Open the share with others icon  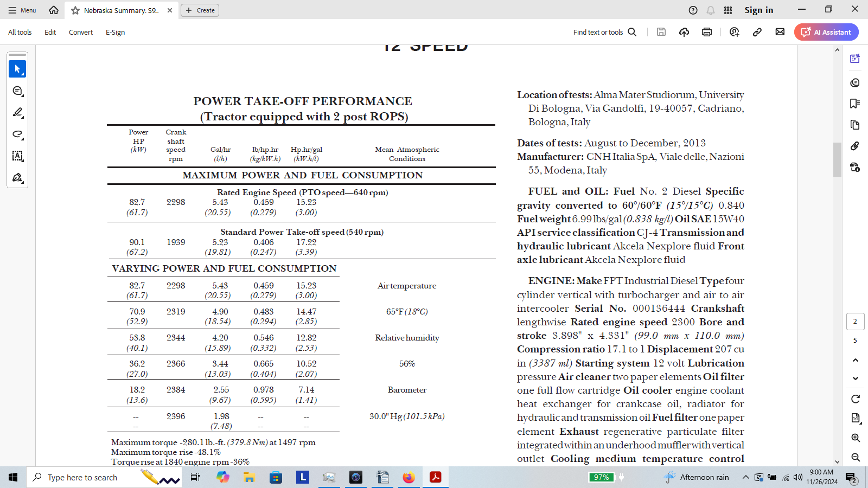735,32
